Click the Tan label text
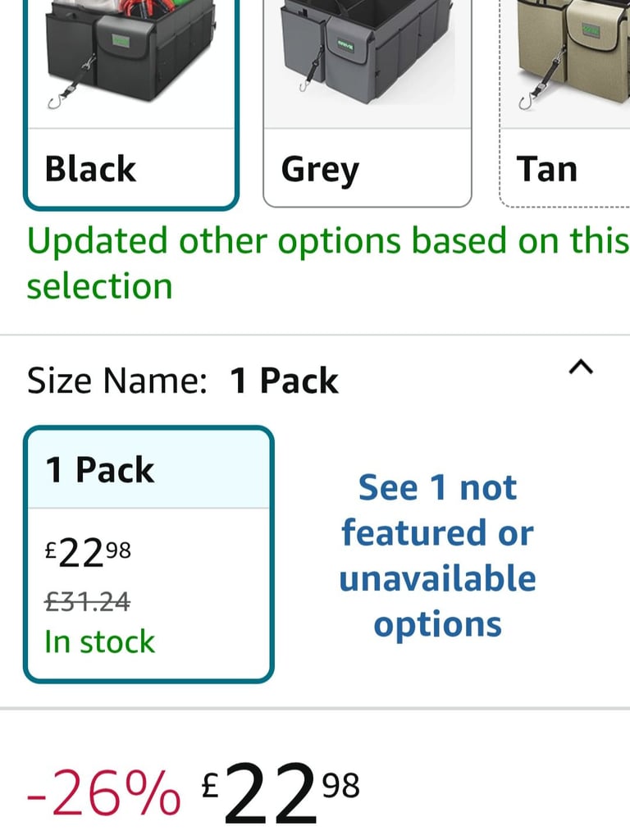 click(x=546, y=169)
